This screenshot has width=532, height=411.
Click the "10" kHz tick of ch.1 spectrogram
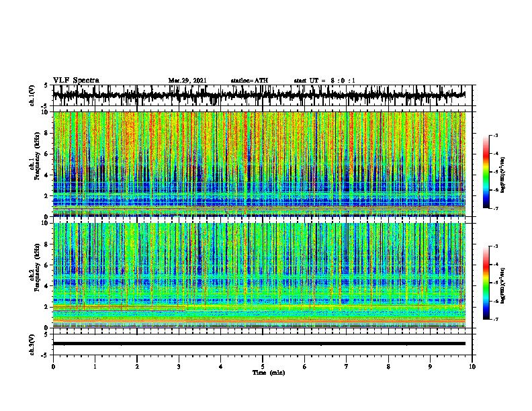pyautogui.click(x=46, y=112)
